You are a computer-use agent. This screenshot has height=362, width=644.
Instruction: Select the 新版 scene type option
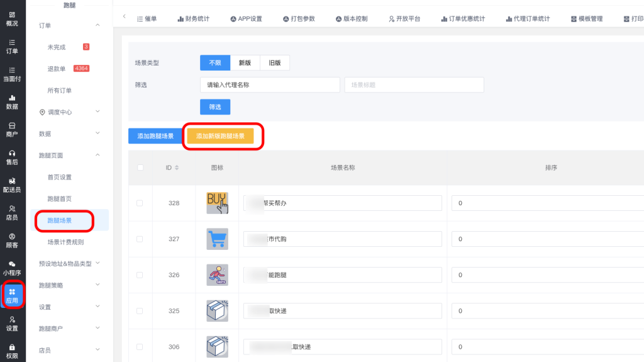click(x=245, y=63)
